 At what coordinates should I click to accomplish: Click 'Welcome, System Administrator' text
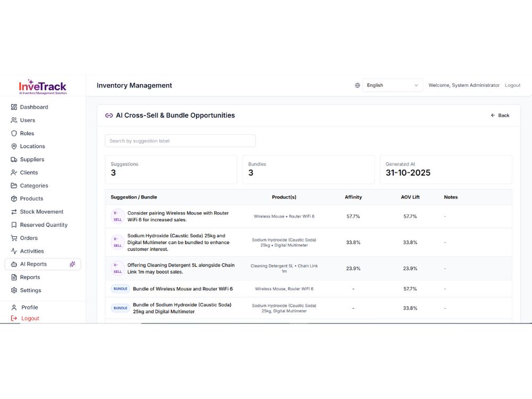[x=464, y=85]
